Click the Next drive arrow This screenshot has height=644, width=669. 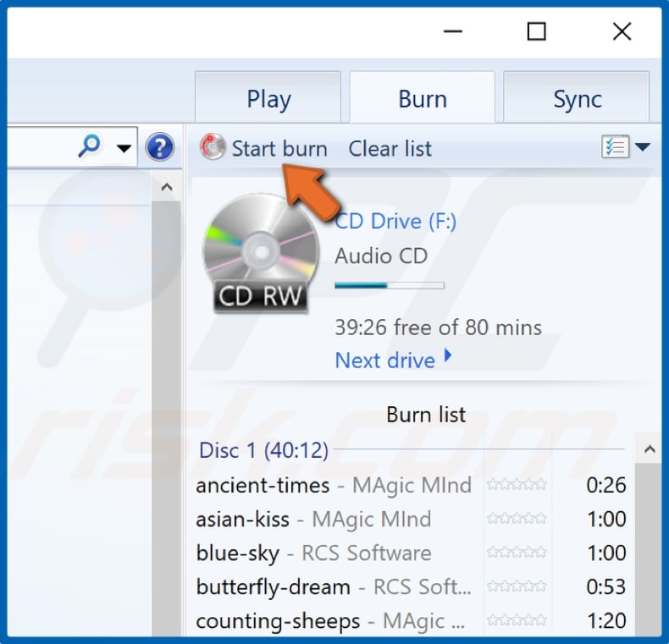click(x=448, y=355)
